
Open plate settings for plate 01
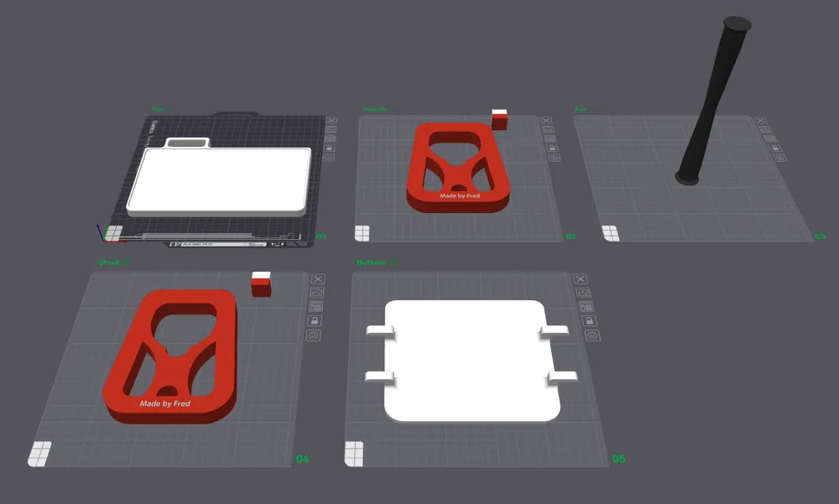(329, 158)
